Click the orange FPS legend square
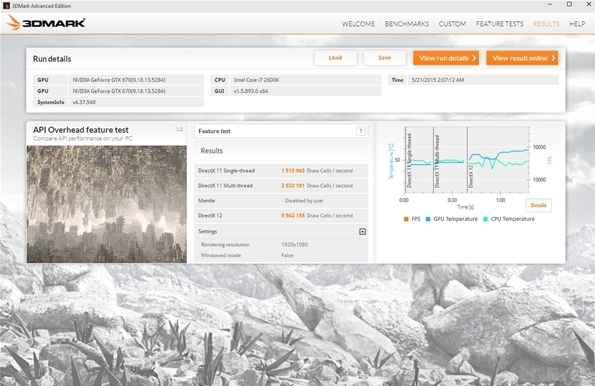595x386 pixels. pos(406,219)
